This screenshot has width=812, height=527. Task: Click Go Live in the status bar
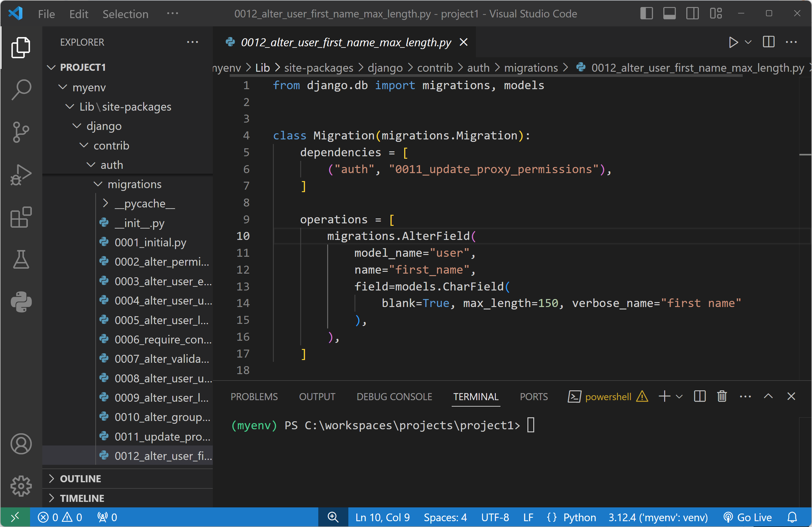click(748, 518)
